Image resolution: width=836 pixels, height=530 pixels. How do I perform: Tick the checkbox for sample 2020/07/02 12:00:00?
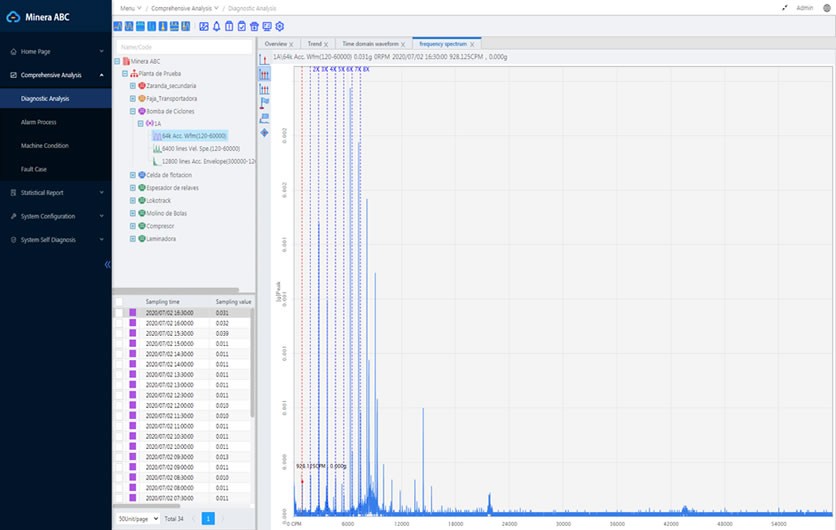119,405
